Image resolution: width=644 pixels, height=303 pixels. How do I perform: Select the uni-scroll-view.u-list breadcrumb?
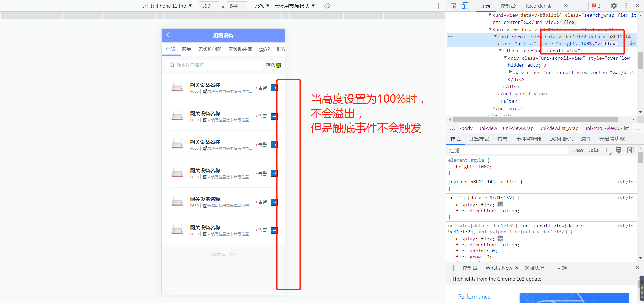tap(606, 128)
